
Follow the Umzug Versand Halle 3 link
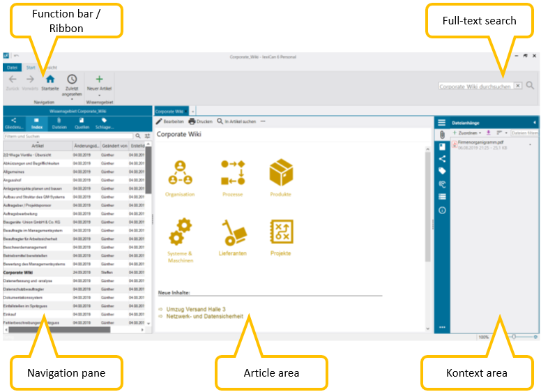coord(195,309)
